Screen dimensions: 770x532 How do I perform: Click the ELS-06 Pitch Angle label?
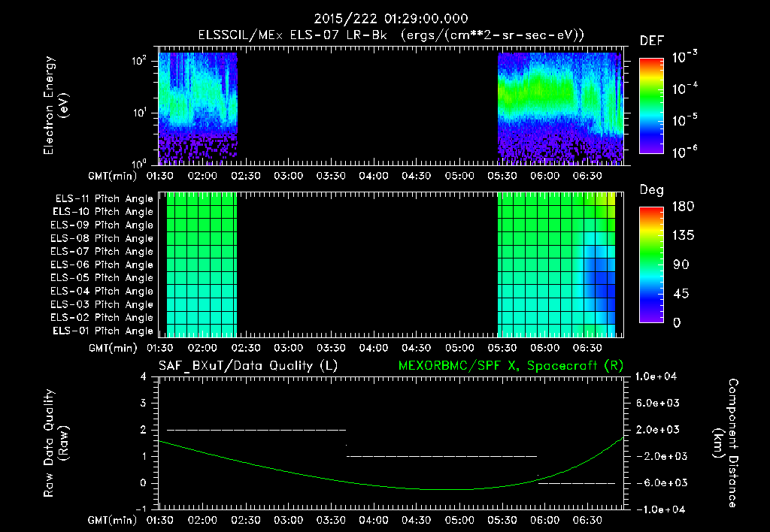102,264
